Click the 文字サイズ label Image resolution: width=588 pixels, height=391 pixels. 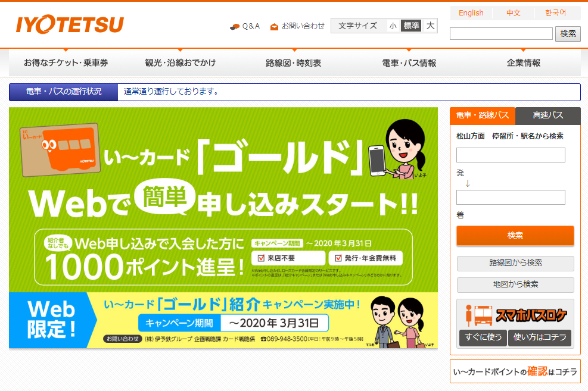[x=358, y=26]
